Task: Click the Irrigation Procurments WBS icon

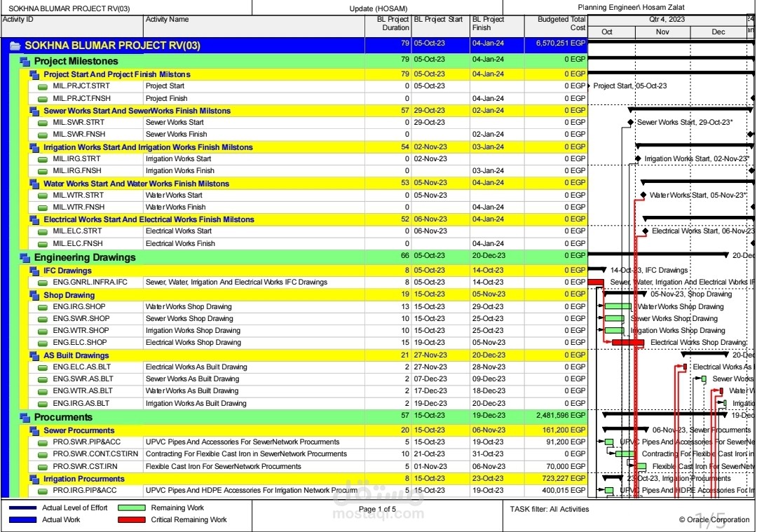Action: (34, 479)
